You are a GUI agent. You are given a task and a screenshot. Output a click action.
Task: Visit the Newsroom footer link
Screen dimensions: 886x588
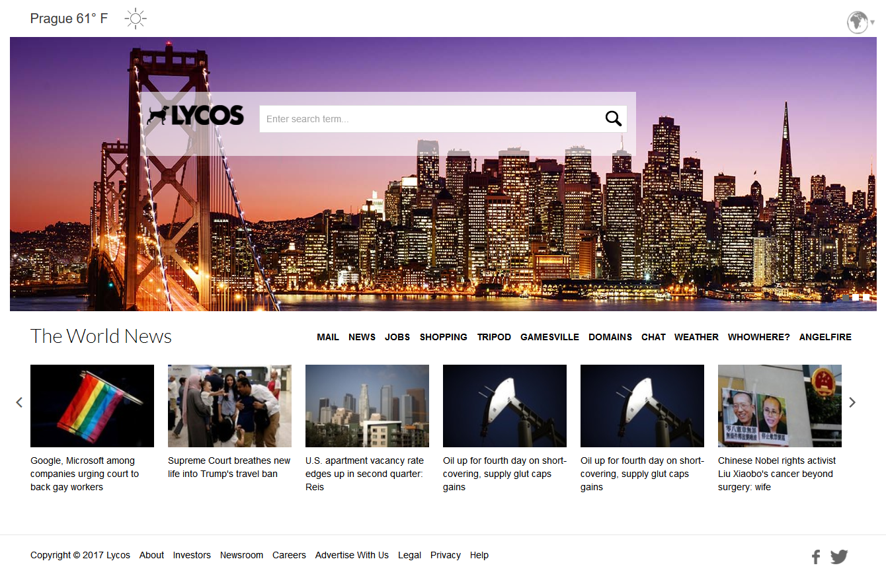(x=241, y=555)
